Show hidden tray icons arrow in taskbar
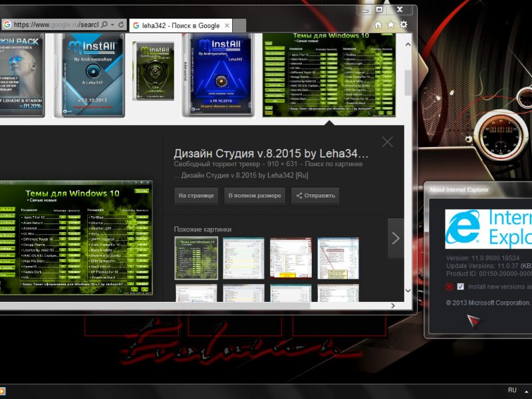The image size is (532, 399). pyautogui.click(x=527, y=392)
